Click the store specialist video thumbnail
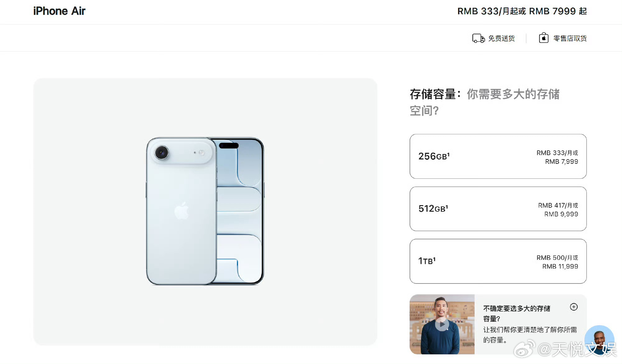Viewport: 622px width, 364px height. tap(442, 324)
